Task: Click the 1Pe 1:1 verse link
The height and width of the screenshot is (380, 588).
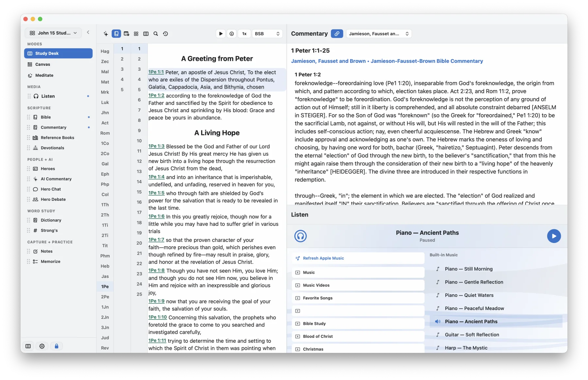Action: [156, 72]
